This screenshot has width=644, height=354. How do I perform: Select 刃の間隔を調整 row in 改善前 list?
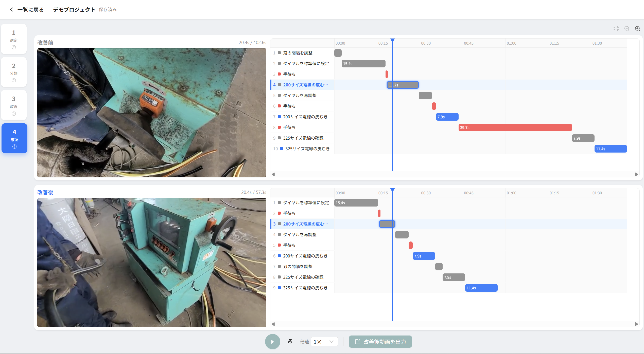coord(302,53)
